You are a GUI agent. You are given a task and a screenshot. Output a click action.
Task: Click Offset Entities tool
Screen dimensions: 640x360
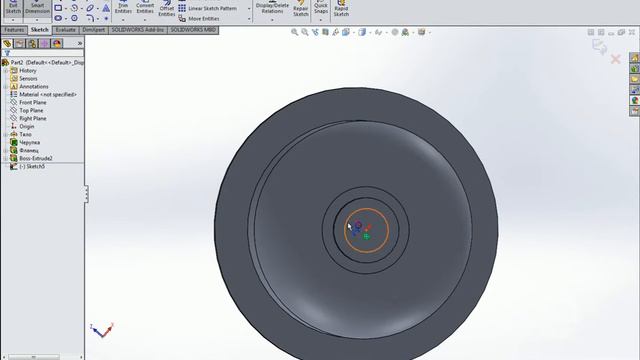167,9
